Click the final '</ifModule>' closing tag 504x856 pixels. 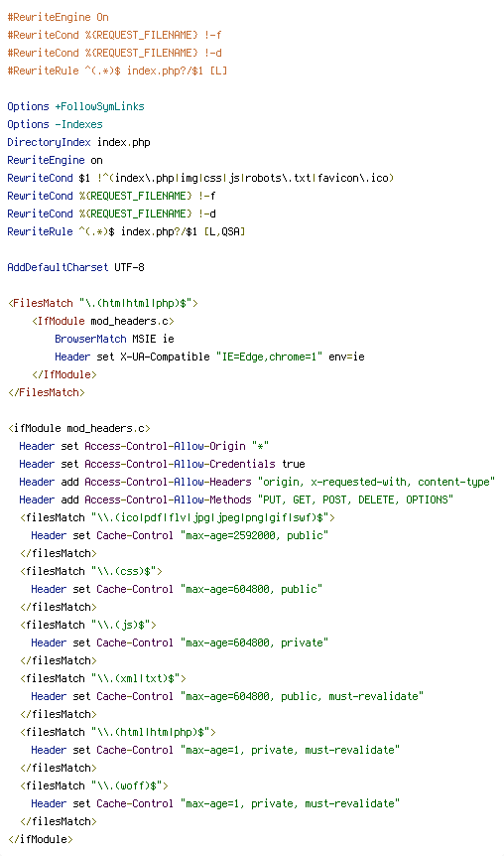pos(41,840)
